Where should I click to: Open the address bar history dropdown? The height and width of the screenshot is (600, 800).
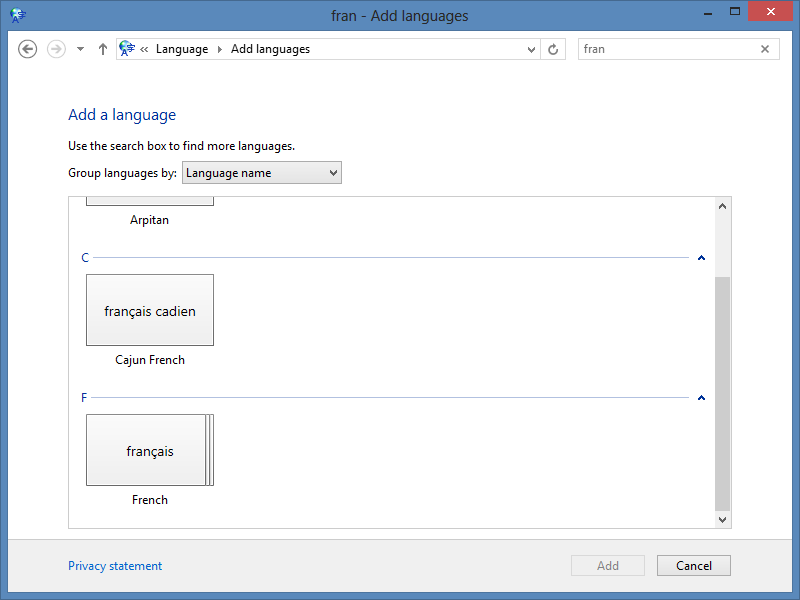tap(532, 49)
